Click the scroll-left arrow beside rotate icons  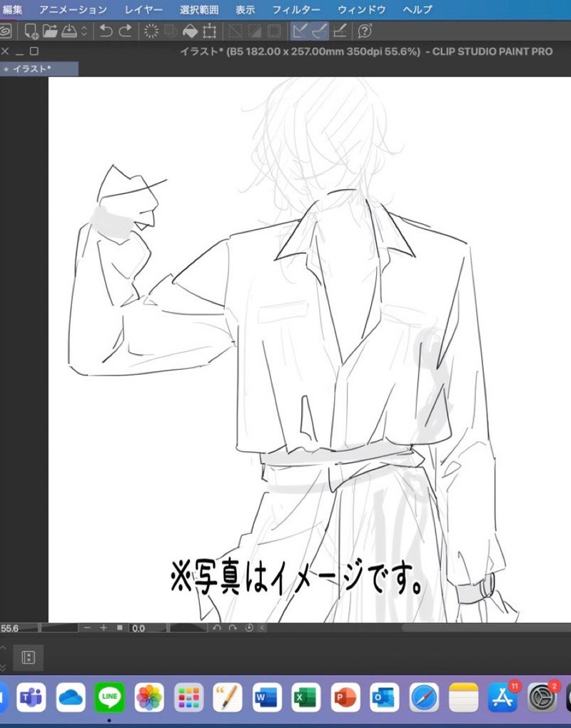[262, 627]
